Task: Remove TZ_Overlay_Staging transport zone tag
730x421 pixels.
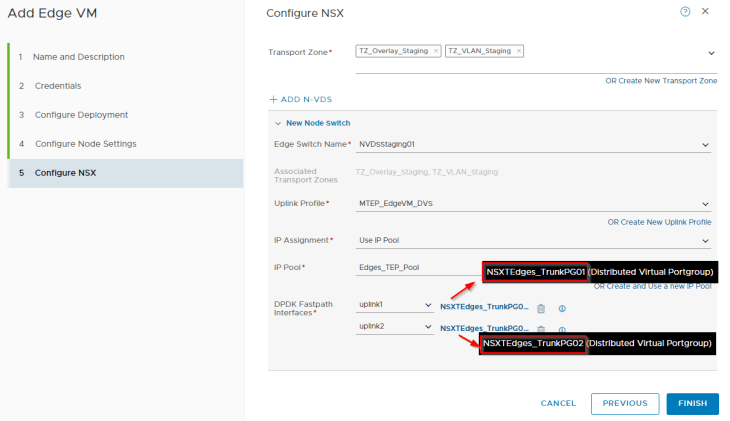Action: point(436,51)
